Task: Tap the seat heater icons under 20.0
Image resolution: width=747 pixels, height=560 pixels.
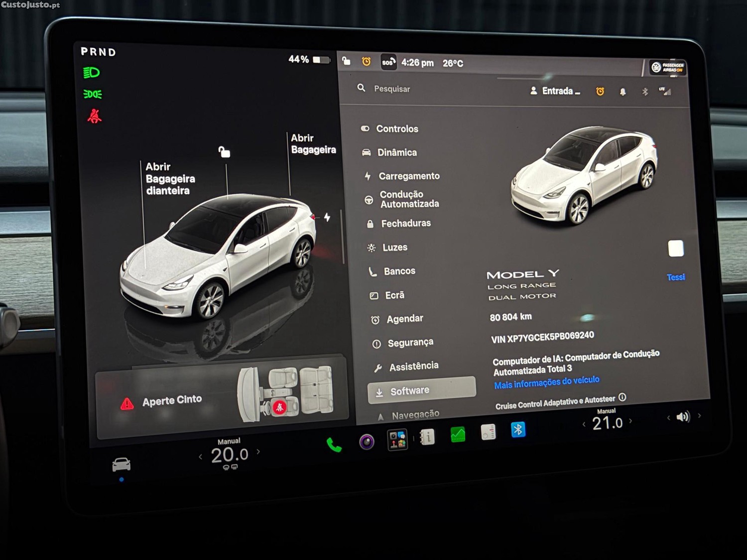Action: pos(230,467)
